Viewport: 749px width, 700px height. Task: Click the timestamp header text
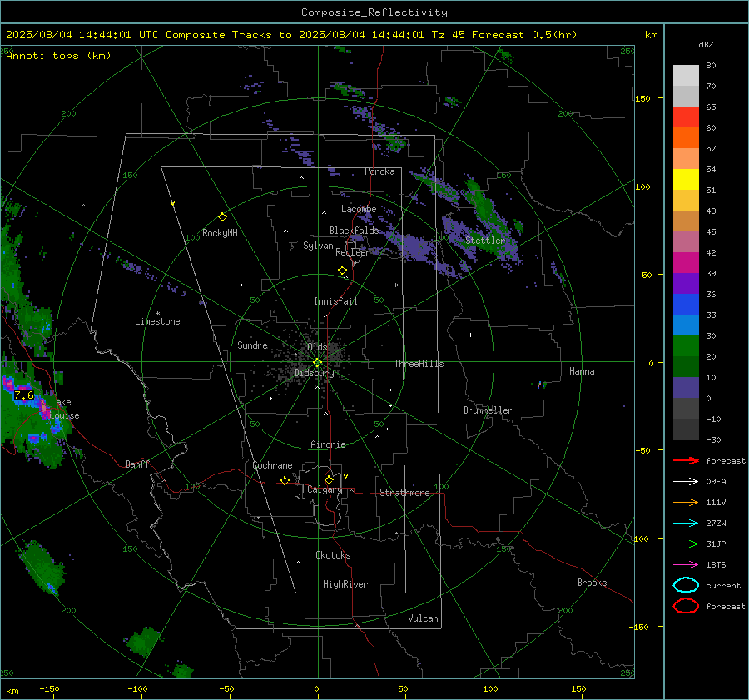(291, 35)
